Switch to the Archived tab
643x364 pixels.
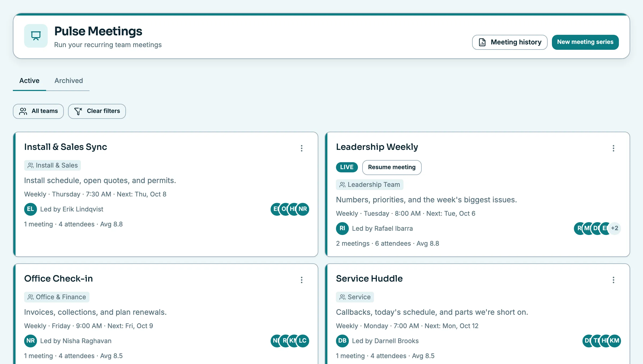pyautogui.click(x=69, y=81)
